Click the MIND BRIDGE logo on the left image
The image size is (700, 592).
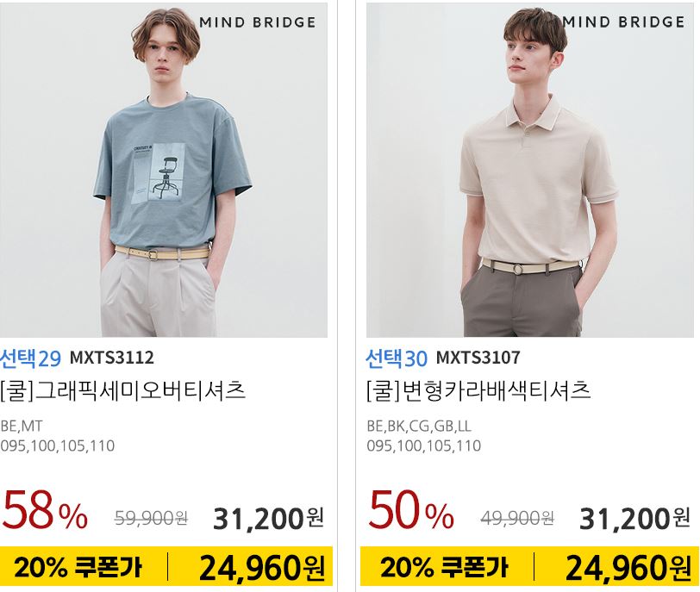tap(258, 22)
